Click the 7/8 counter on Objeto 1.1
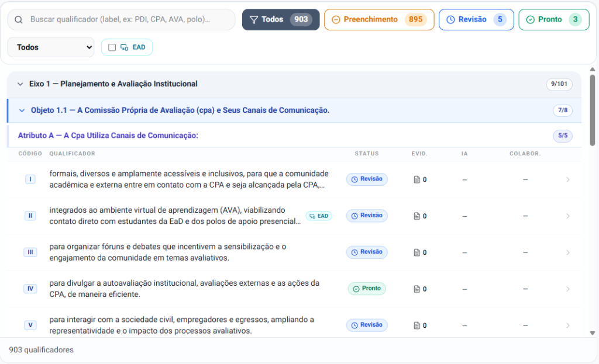599x364 pixels. click(563, 110)
